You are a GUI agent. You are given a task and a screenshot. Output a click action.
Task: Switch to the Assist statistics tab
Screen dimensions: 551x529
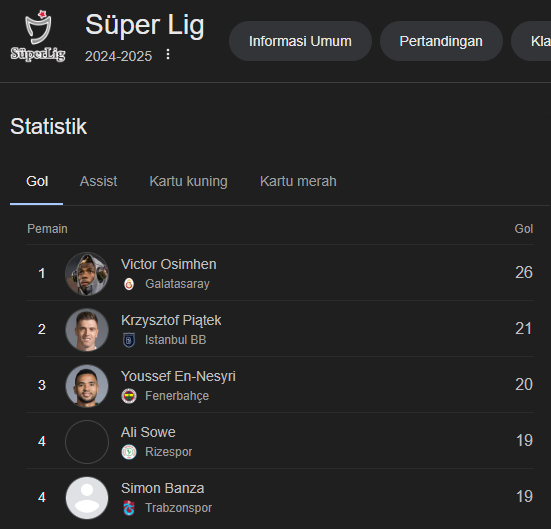[98, 181]
